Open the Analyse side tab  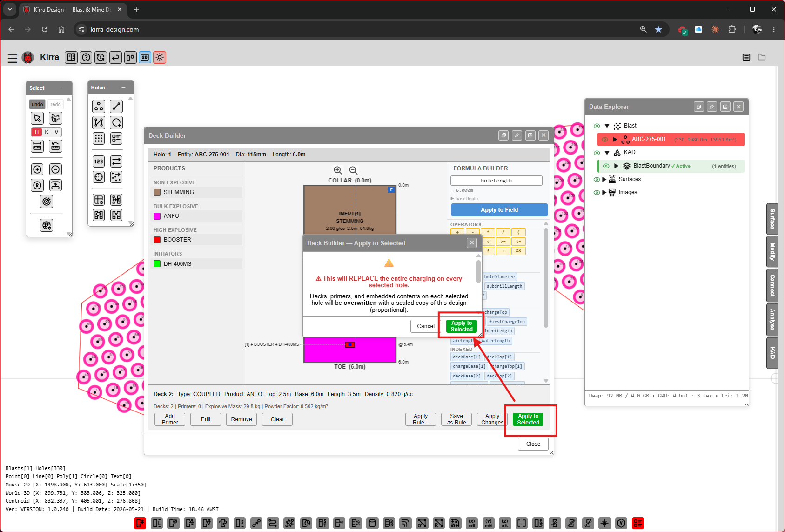772,319
